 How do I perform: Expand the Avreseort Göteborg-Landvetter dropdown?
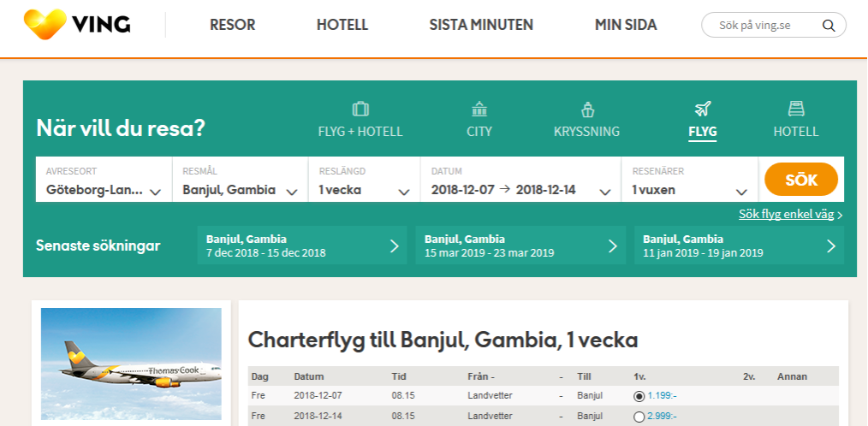pyautogui.click(x=104, y=180)
